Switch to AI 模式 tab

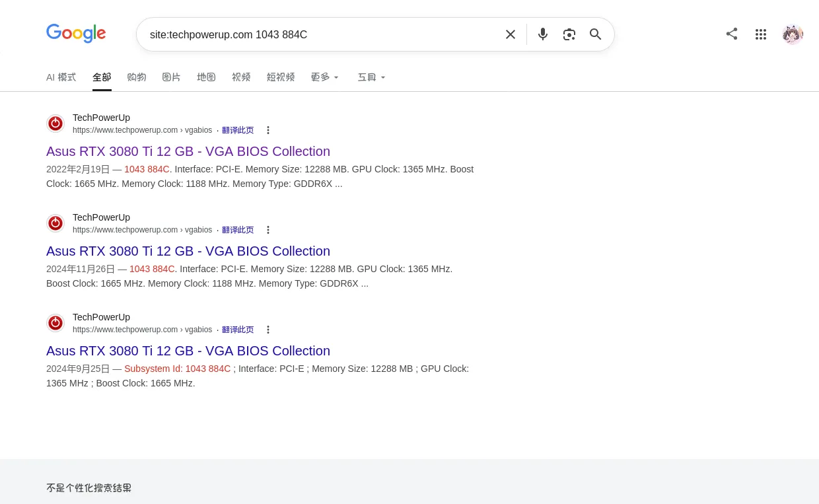(61, 77)
